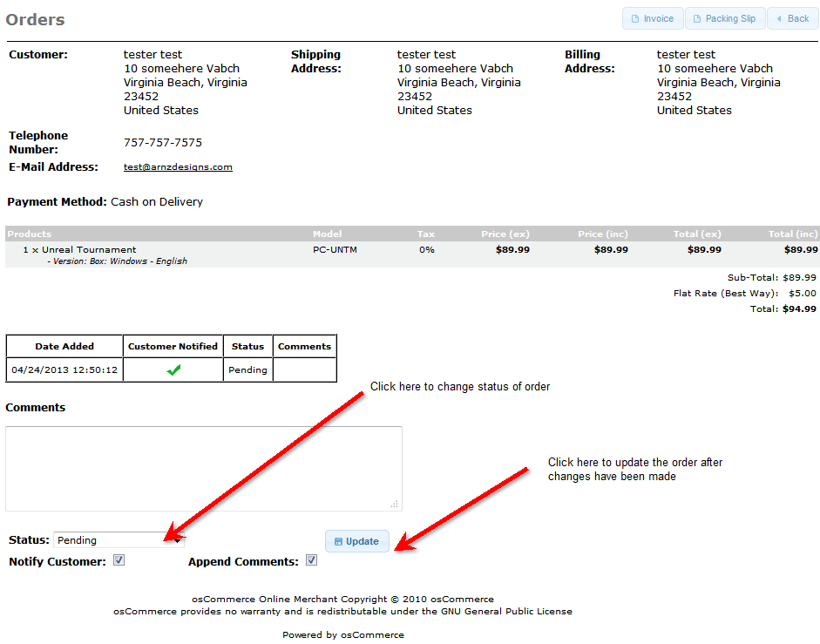Click the Products column header

click(30, 234)
